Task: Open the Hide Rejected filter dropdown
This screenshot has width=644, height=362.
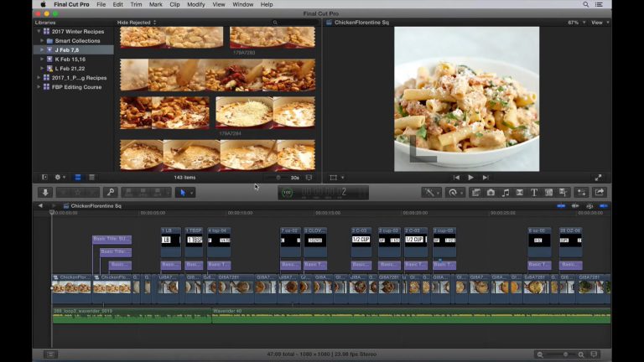Action: (x=137, y=23)
